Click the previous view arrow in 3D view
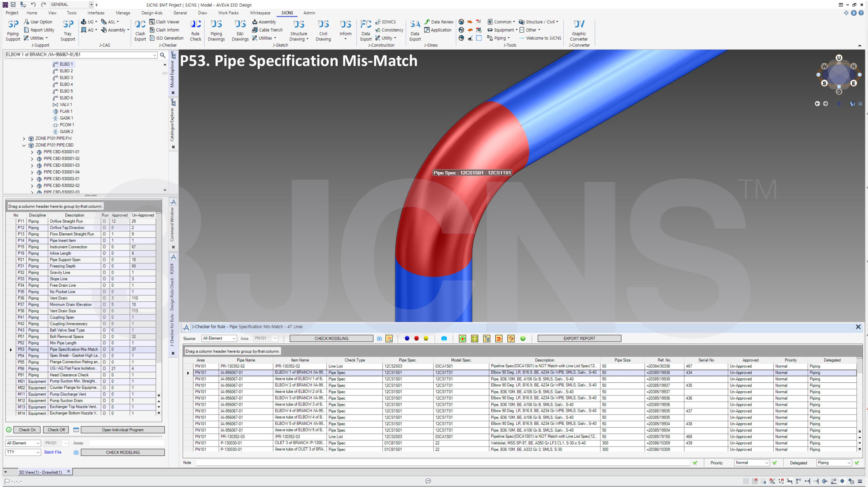This screenshot has width=868, height=488. pos(817,104)
